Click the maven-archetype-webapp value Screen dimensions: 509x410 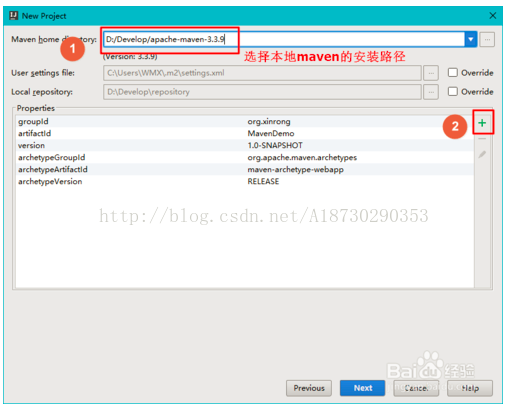coord(295,169)
